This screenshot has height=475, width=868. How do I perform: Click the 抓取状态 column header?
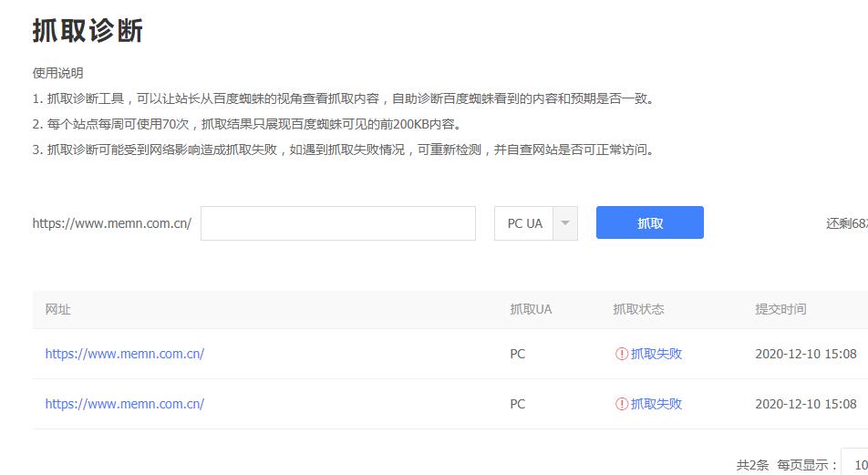pyautogui.click(x=638, y=309)
